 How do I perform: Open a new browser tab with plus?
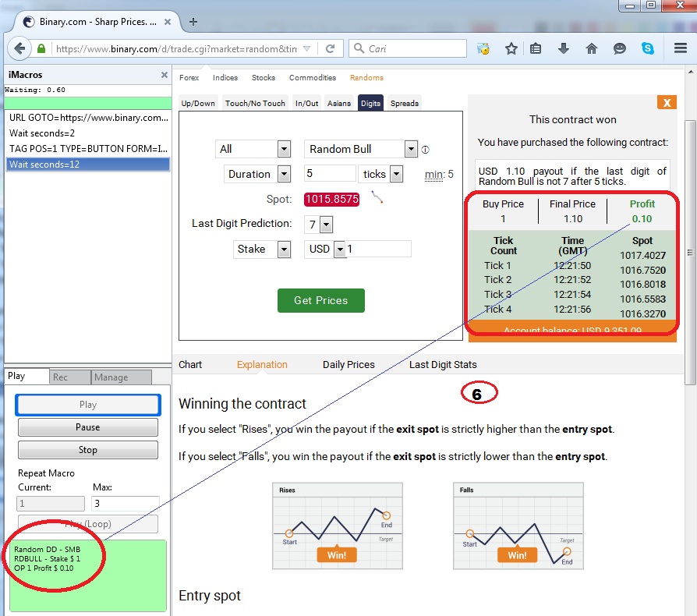coord(193,22)
